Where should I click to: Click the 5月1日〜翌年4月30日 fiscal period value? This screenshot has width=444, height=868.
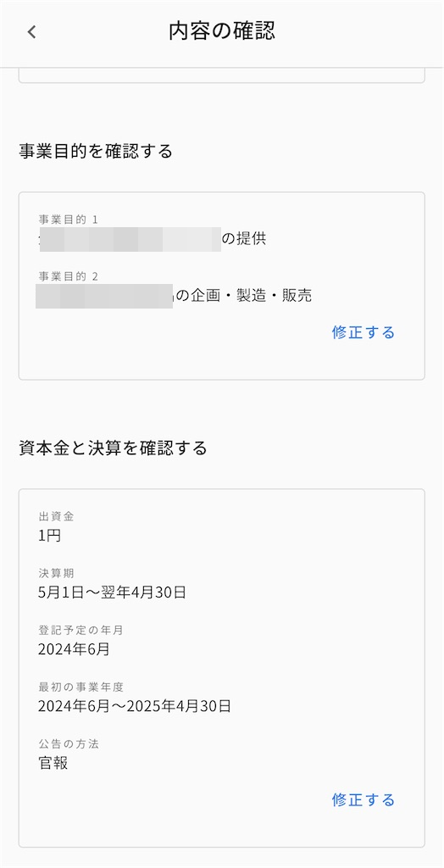coord(112,593)
